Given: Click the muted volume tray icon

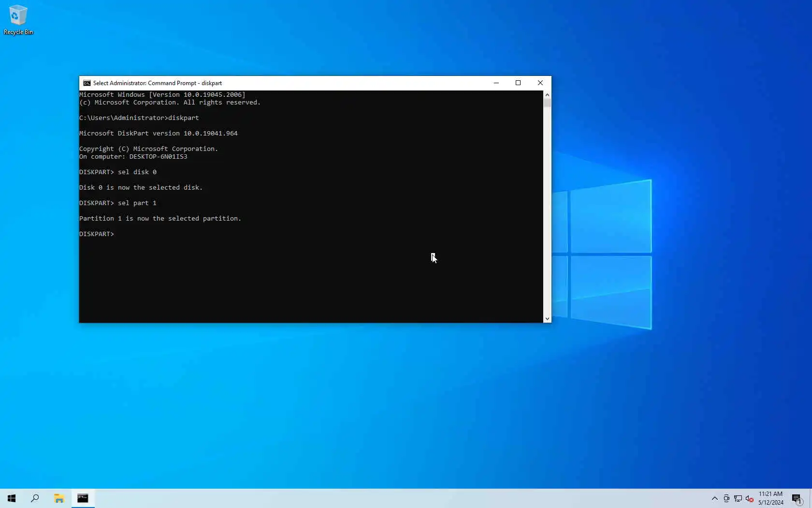Looking at the screenshot, I should 750,498.
